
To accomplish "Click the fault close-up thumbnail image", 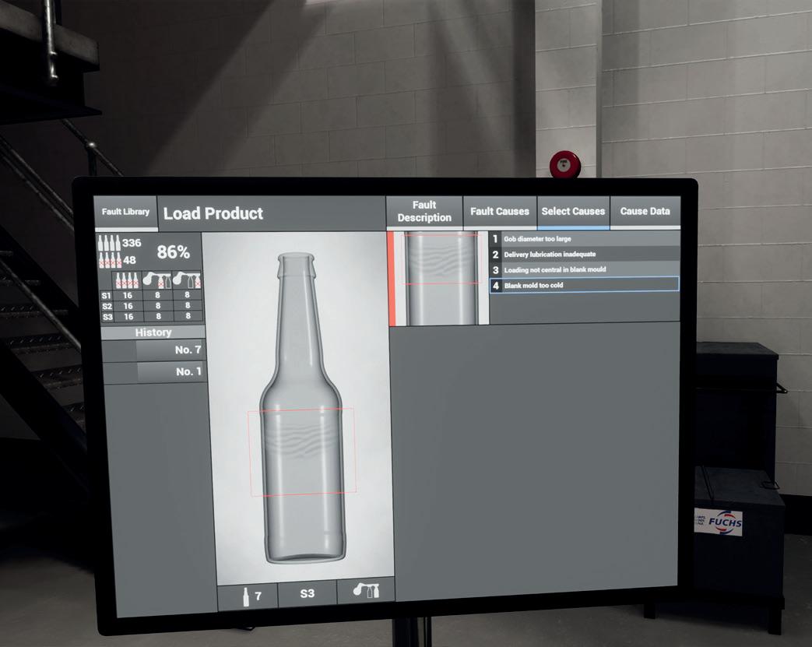I will [441, 279].
